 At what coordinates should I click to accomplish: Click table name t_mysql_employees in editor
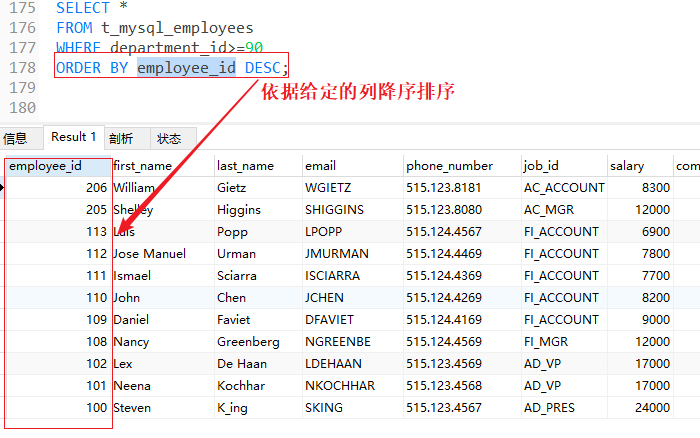tap(177, 28)
